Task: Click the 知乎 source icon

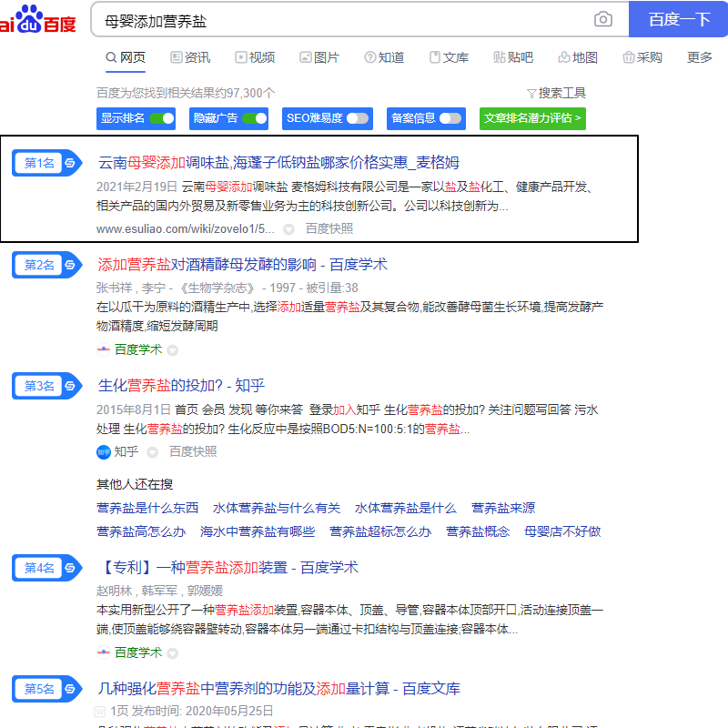Action: 104,451
